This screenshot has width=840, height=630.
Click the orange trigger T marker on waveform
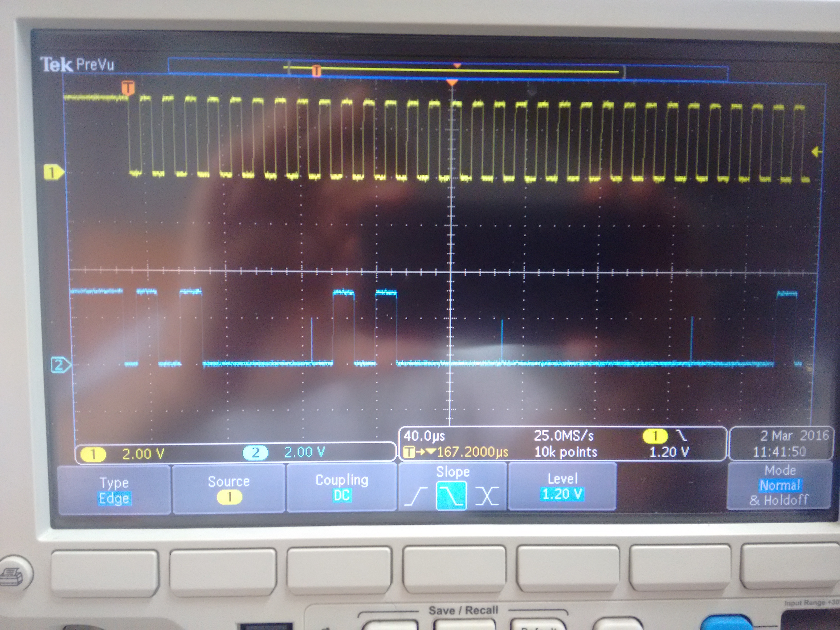128,87
